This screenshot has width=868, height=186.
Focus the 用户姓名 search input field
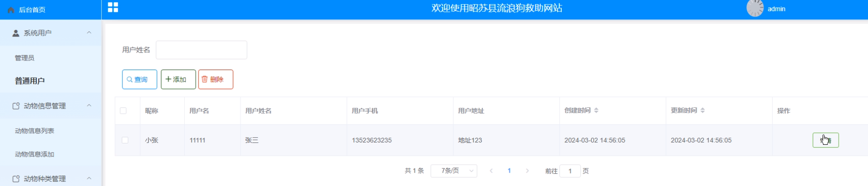(x=201, y=50)
